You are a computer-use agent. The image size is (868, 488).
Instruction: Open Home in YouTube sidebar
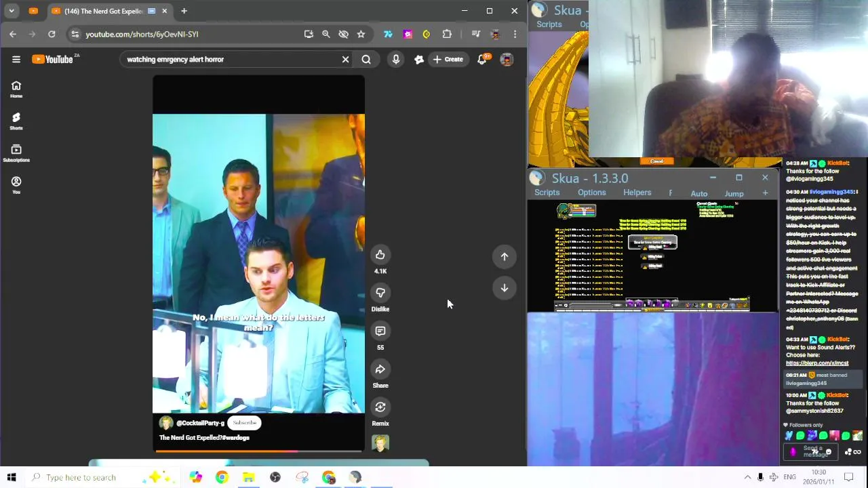coord(16,89)
